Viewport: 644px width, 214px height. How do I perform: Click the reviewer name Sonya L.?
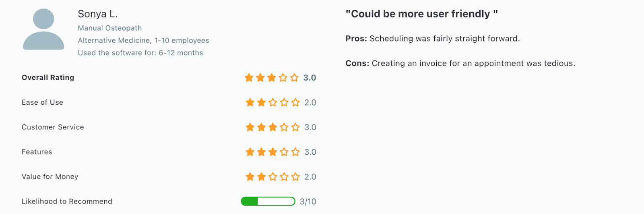click(98, 14)
